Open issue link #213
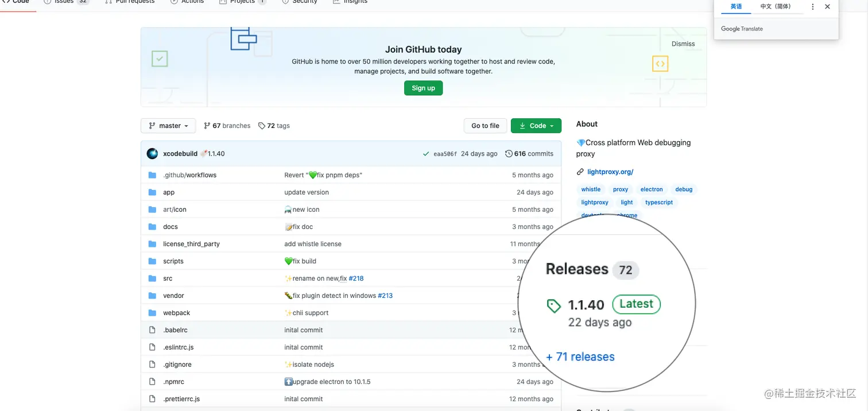Viewport: 868px width, 411px height. click(x=385, y=296)
